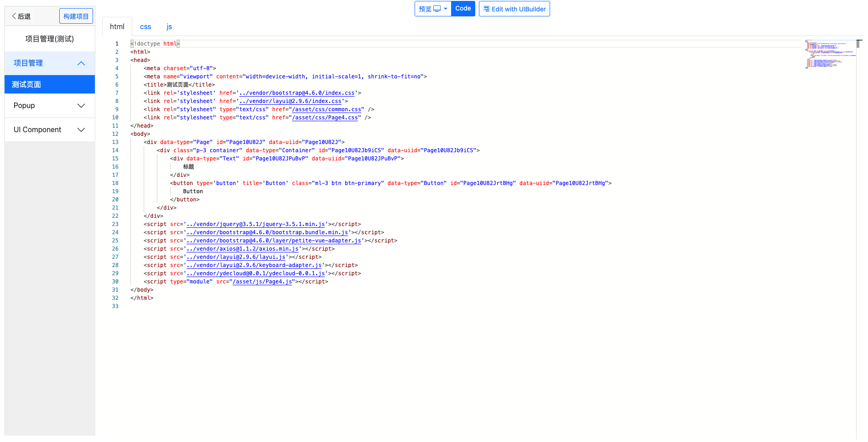868x442 pixels.
Task: Click the </head> closing tag line
Action: pos(142,126)
